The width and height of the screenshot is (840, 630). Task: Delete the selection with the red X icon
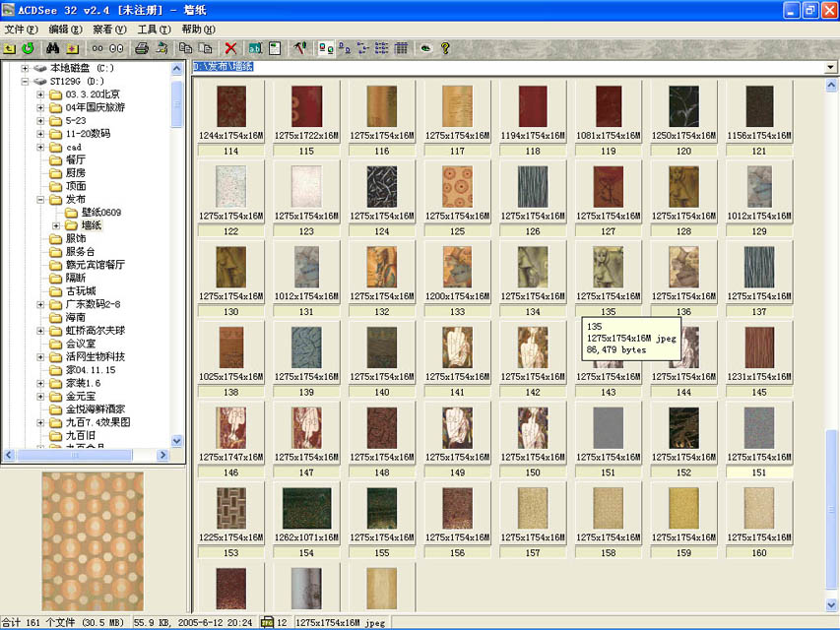coord(230,47)
